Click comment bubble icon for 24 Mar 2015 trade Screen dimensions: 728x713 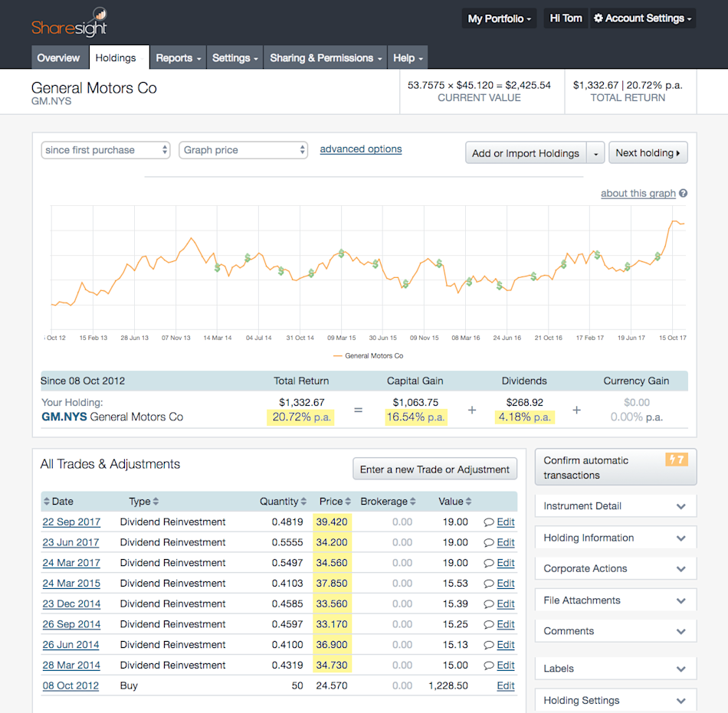coord(488,584)
